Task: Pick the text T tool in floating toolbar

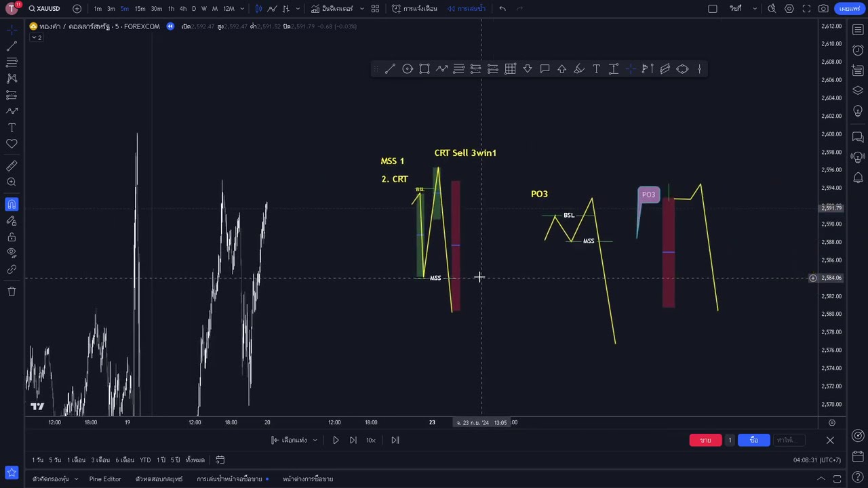Action: [596, 69]
